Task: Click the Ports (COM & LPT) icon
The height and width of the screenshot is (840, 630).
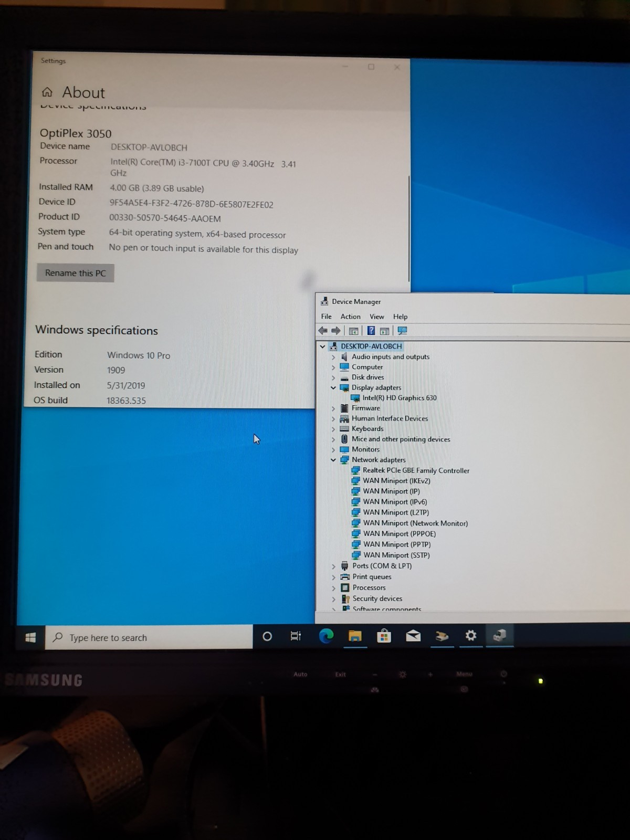Action: coord(345,566)
